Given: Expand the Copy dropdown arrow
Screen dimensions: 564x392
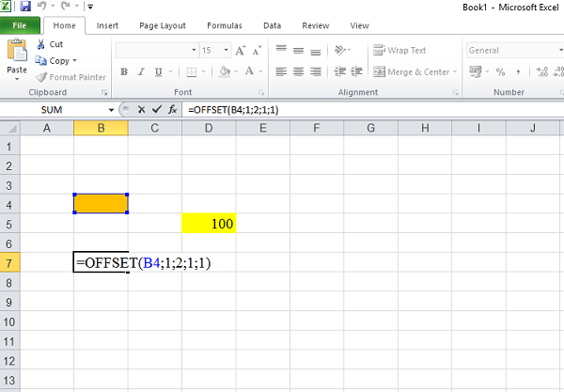Looking at the screenshot, I should point(75,60).
